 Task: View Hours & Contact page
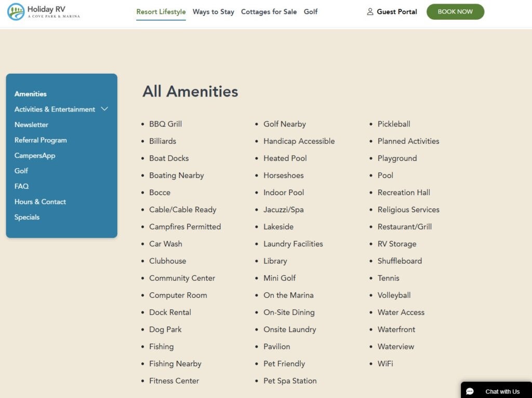pyautogui.click(x=40, y=202)
